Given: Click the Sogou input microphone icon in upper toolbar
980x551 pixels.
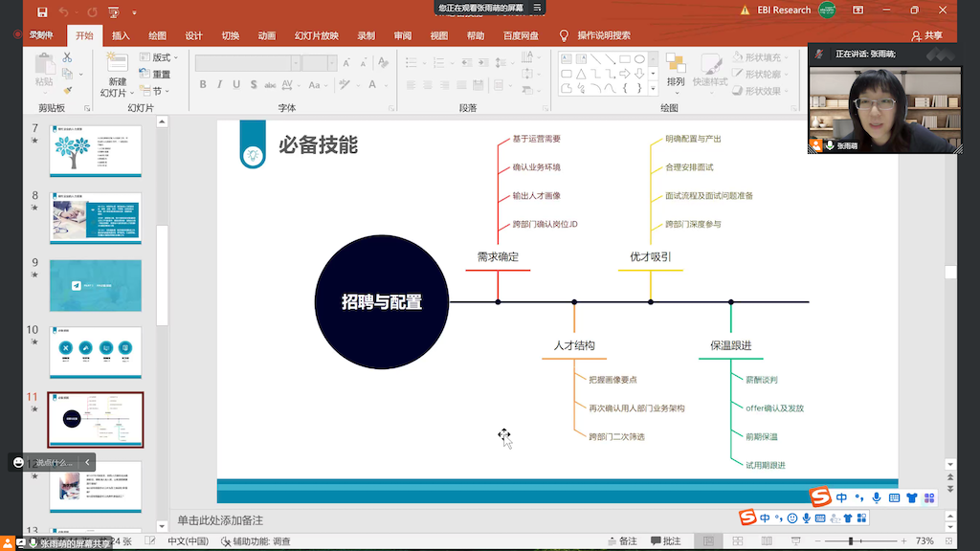Looking at the screenshot, I should pyautogui.click(x=877, y=497).
